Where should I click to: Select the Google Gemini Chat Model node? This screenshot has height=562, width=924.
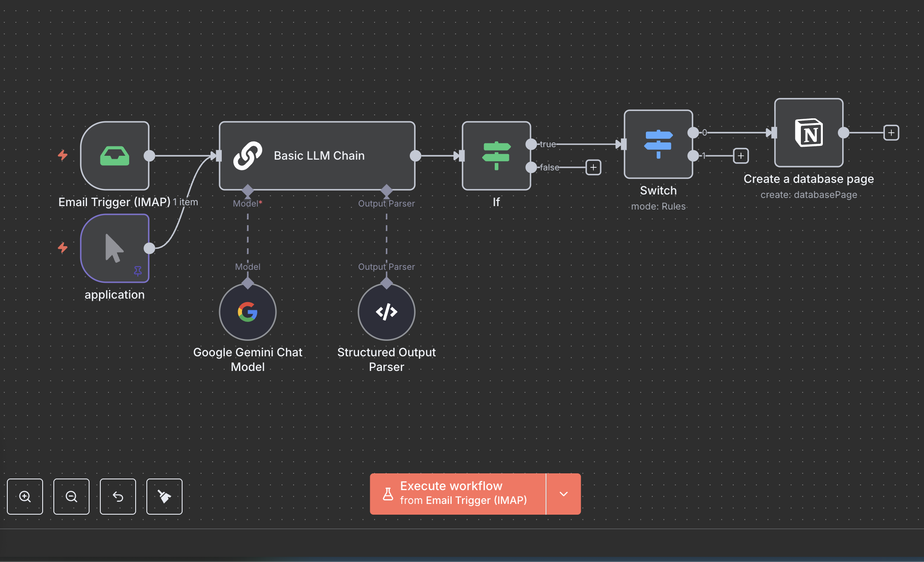(x=248, y=312)
